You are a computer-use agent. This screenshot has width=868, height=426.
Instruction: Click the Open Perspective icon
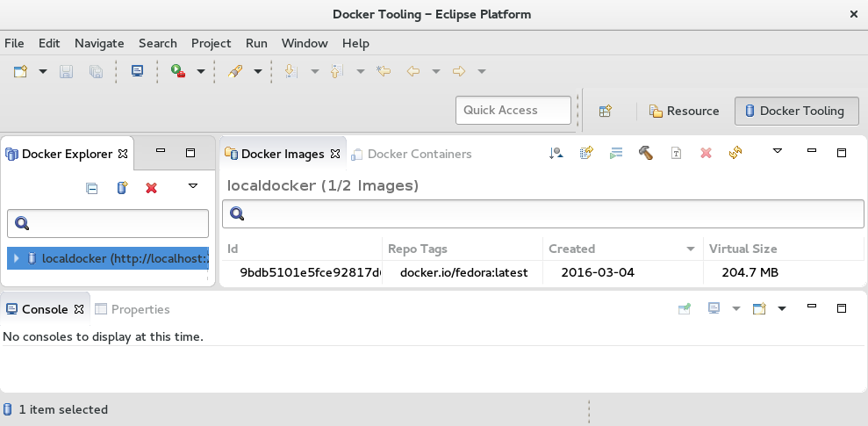coord(605,111)
